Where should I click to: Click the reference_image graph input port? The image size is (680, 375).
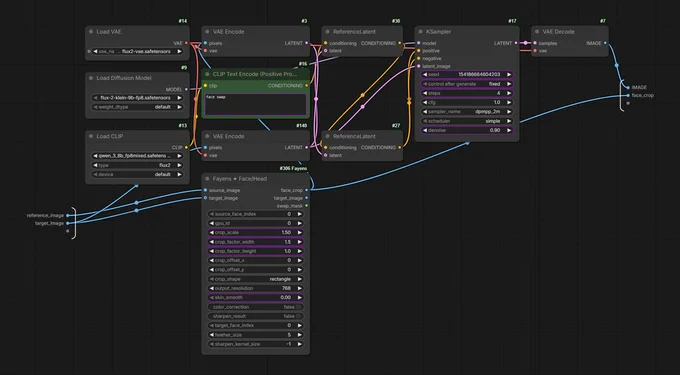(67, 215)
